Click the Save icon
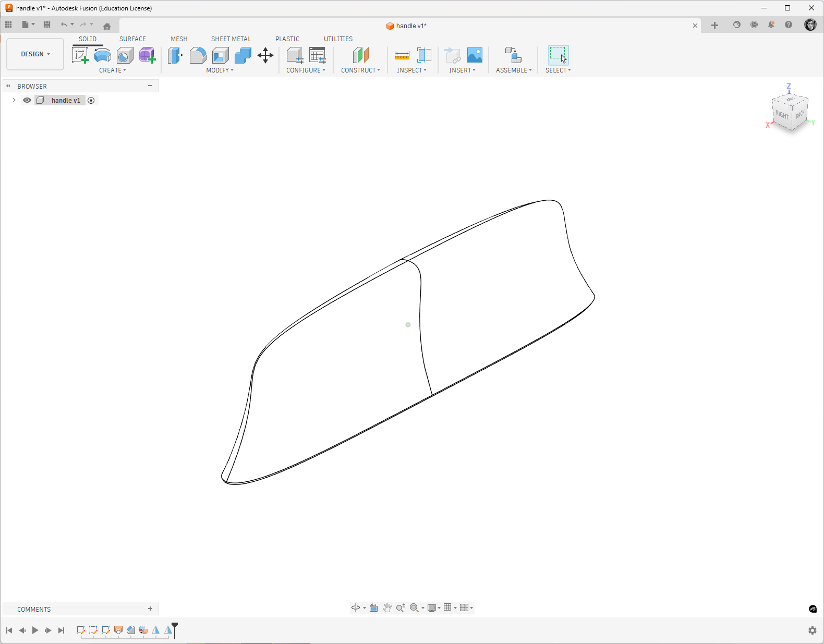The height and width of the screenshot is (644, 824). (x=47, y=25)
